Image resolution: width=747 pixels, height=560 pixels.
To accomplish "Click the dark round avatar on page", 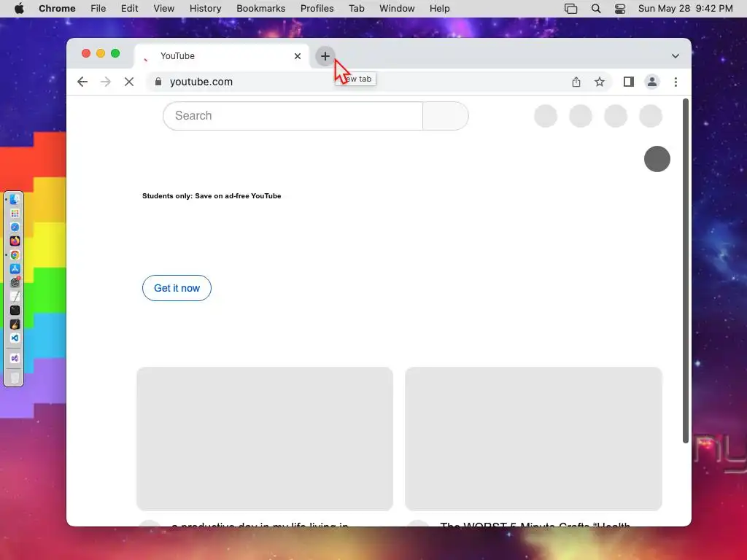I will point(657,159).
